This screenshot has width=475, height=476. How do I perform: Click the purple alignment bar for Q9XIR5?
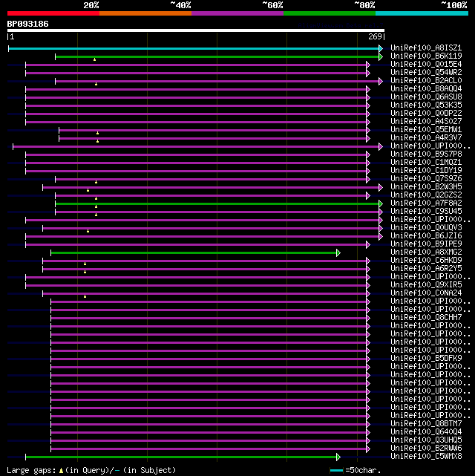196,285
